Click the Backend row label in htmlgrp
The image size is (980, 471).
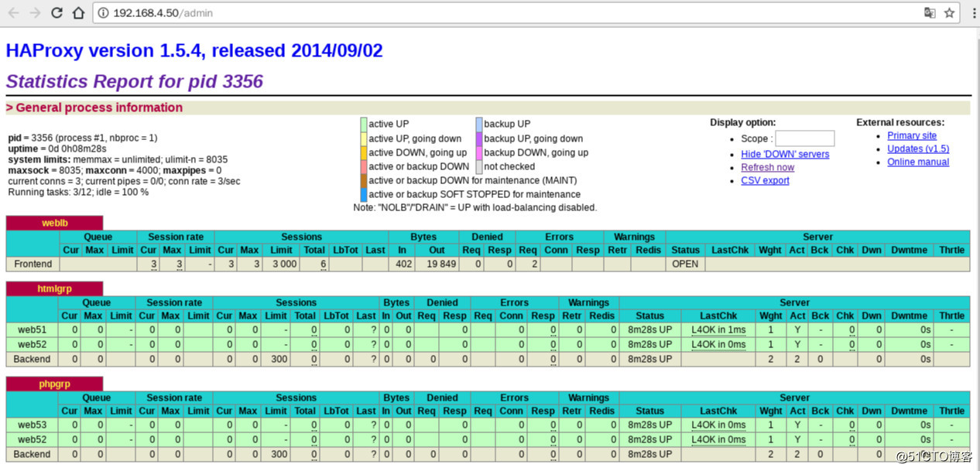coord(32,359)
